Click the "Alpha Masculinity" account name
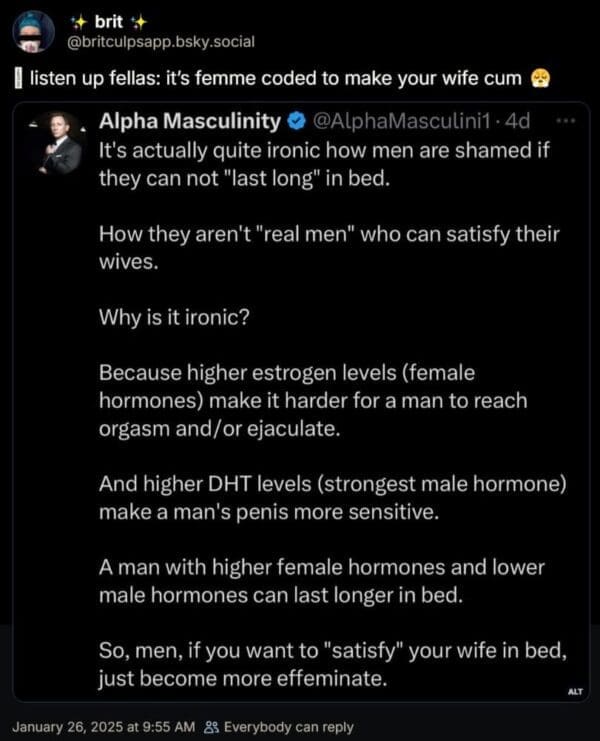This screenshot has height=741, width=600. click(x=190, y=122)
